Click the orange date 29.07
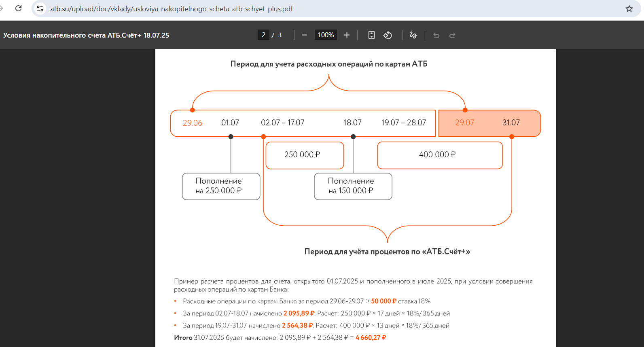This screenshot has width=644, height=347. [464, 123]
